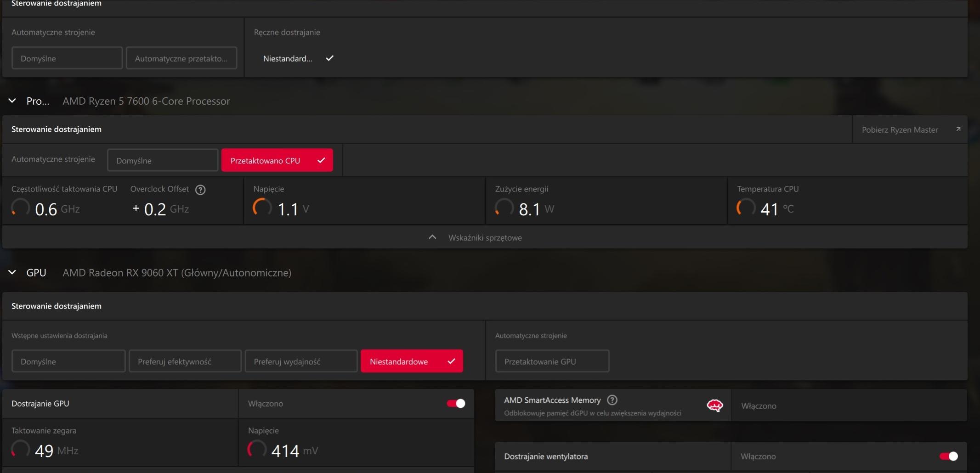Collapse the GPU section chevron
The image size is (980, 473).
[12, 272]
